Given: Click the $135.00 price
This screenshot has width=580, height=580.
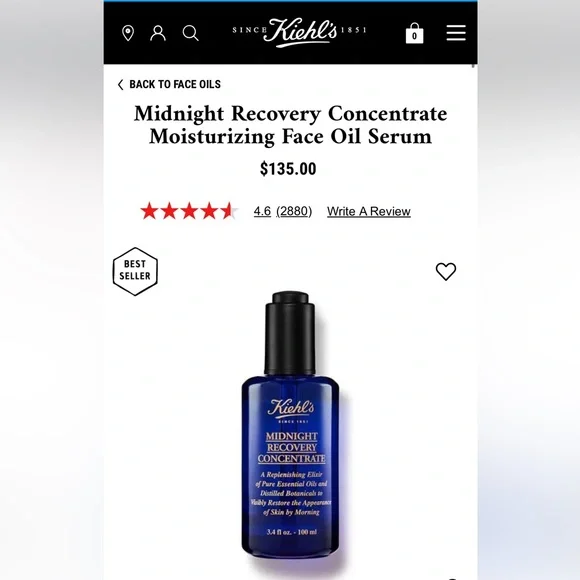Looking at the screenshot, I should click(x=288, y=169).
